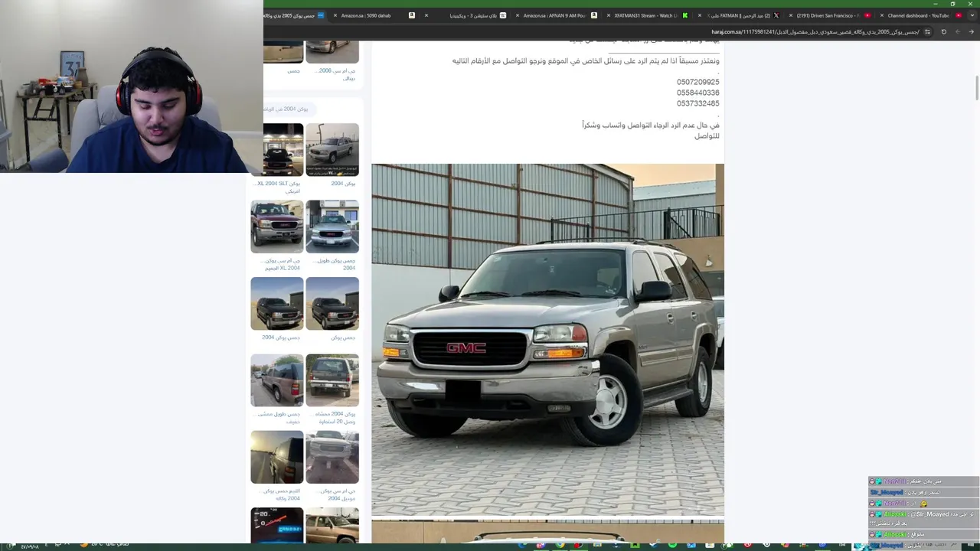980x551 pixels.
Task: Close the ويكيبيديا PlayStation 3 tab
Action: [x=426, y=15]
